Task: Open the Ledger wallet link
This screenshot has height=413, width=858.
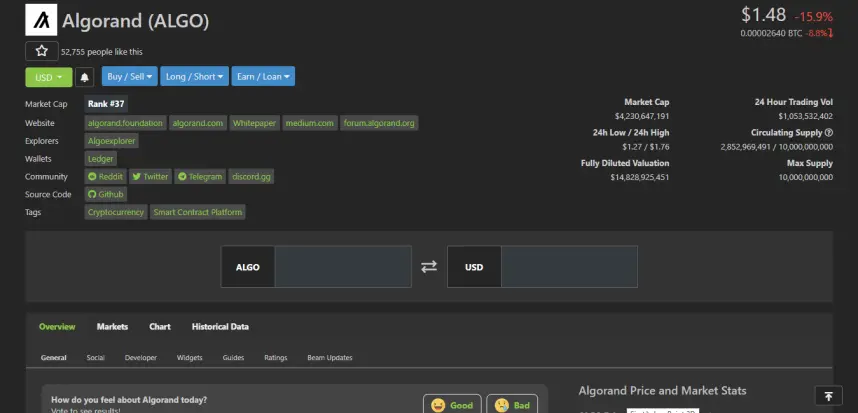Action: [101, 159]
